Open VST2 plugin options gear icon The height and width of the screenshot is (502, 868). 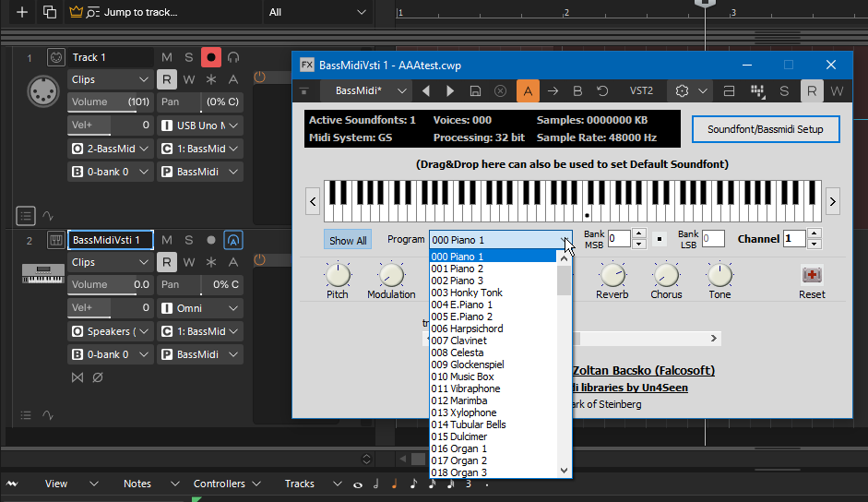pos(682,90)
